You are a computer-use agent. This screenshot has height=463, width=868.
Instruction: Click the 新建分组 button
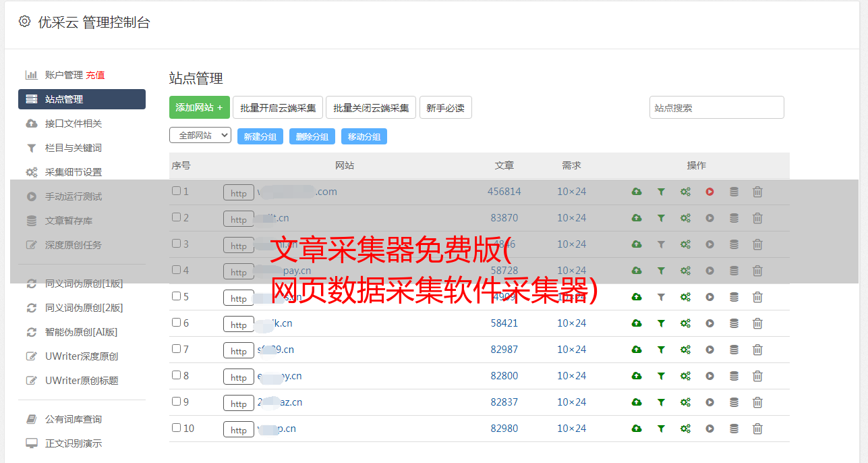click(x=260, y=136)
